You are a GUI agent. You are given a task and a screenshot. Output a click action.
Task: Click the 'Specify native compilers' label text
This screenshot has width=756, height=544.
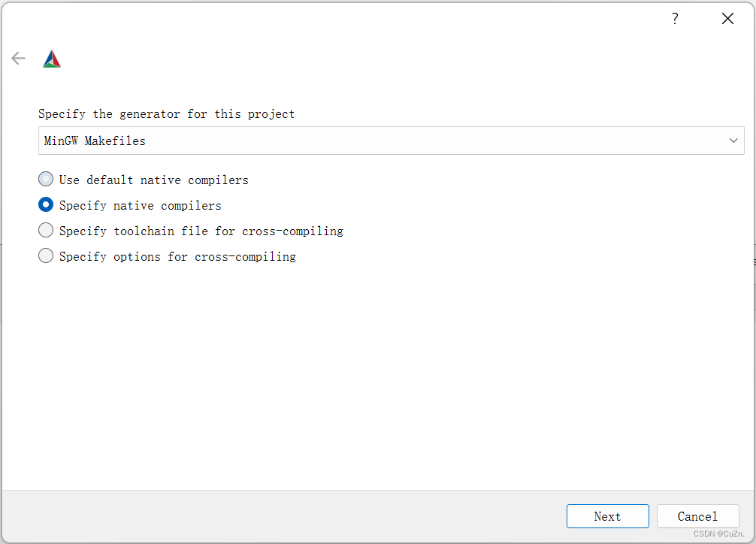[x=141, y=206]
